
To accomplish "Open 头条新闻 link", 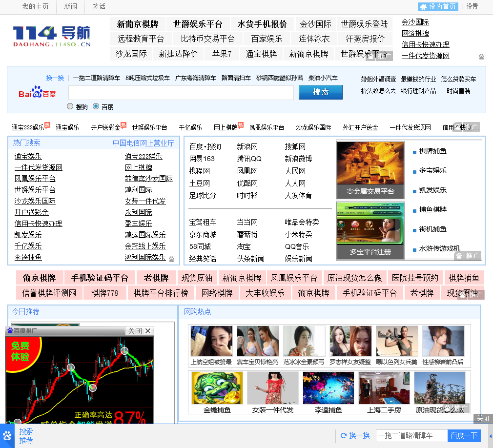I will click(x=250, y=259).
